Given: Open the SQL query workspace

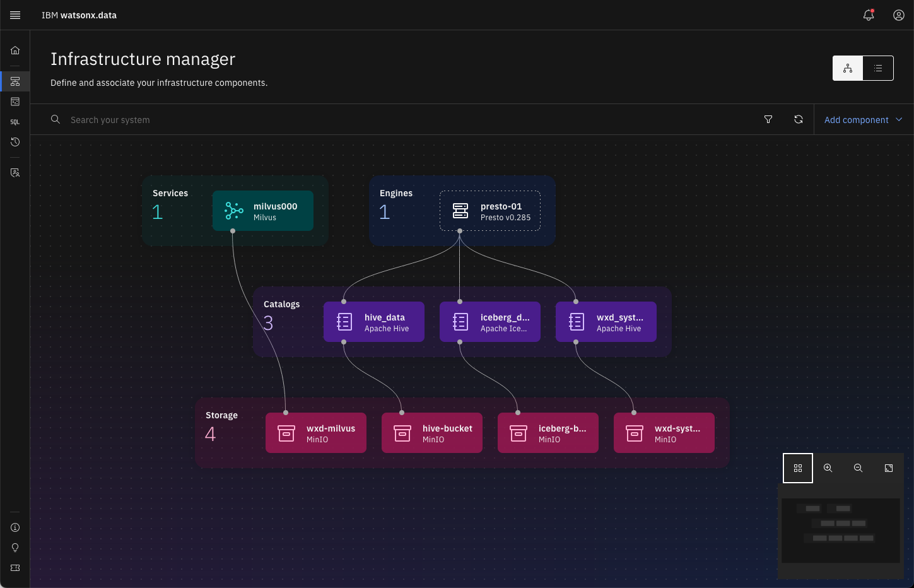Looking at the screenshot, I should pyautogui.click(x=15, y=122).
